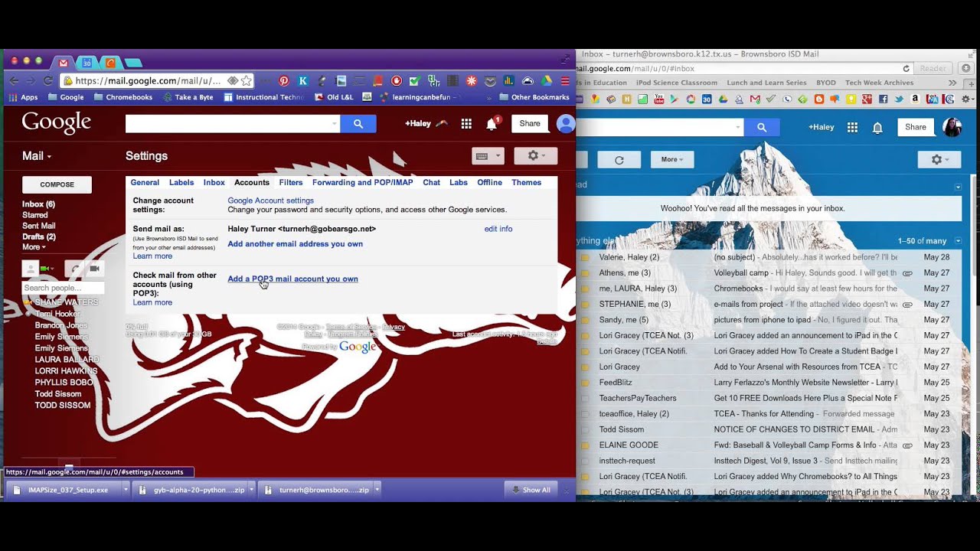Image resolution: width=980 pixels, height=551 pixels.
Task: Open the gear dropdown in the inbox window
Action: point(939,159)
